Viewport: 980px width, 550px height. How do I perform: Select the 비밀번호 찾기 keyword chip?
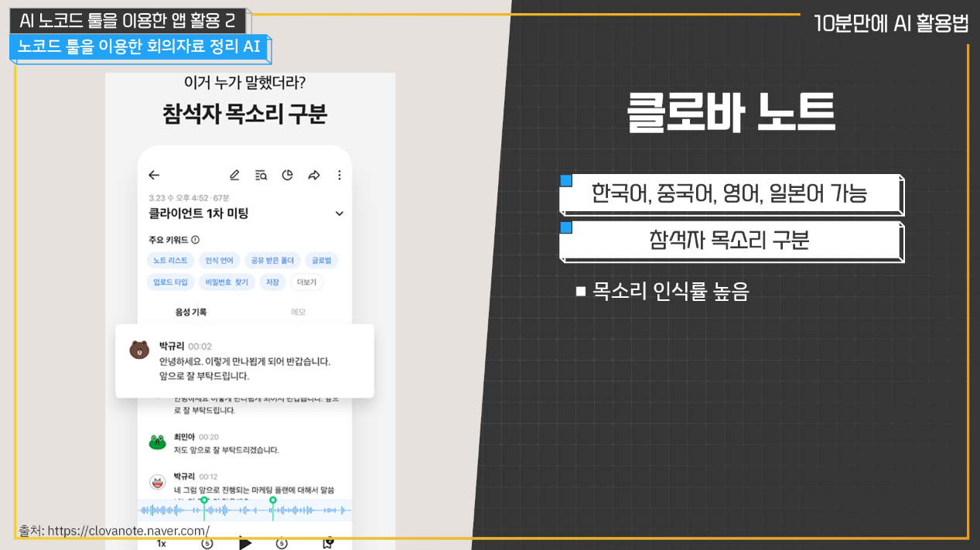click(x=228, y=282)
